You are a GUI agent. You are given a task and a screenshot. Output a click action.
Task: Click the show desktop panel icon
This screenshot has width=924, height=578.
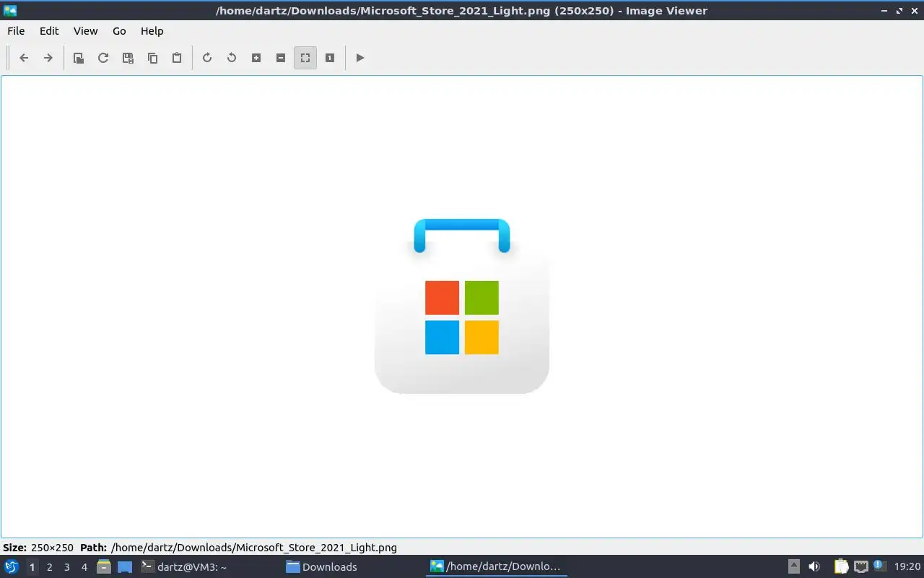[125, 566]
